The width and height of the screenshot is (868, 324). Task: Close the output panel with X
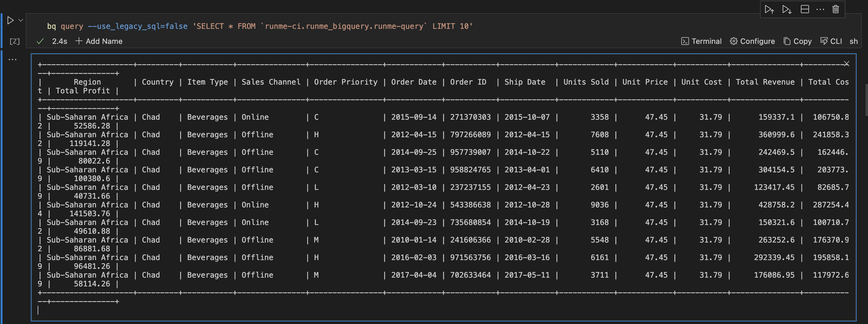(x=846, y=64)
